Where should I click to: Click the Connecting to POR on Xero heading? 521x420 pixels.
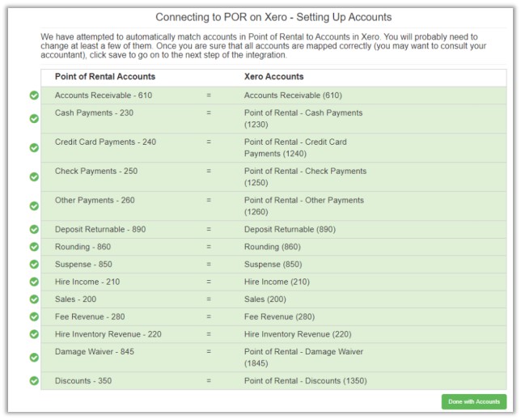[x=273, y=17]
